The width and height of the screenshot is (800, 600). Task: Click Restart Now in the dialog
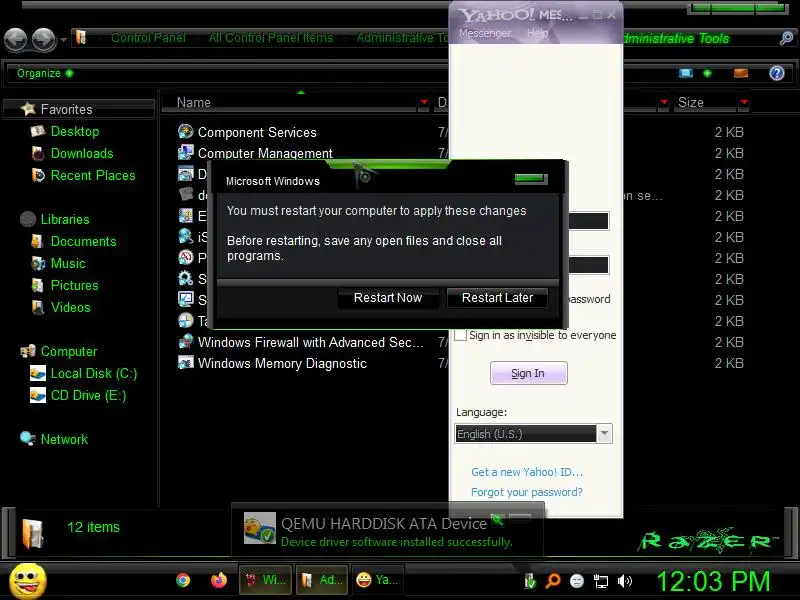pyautogui.click(x=388, y=298)
